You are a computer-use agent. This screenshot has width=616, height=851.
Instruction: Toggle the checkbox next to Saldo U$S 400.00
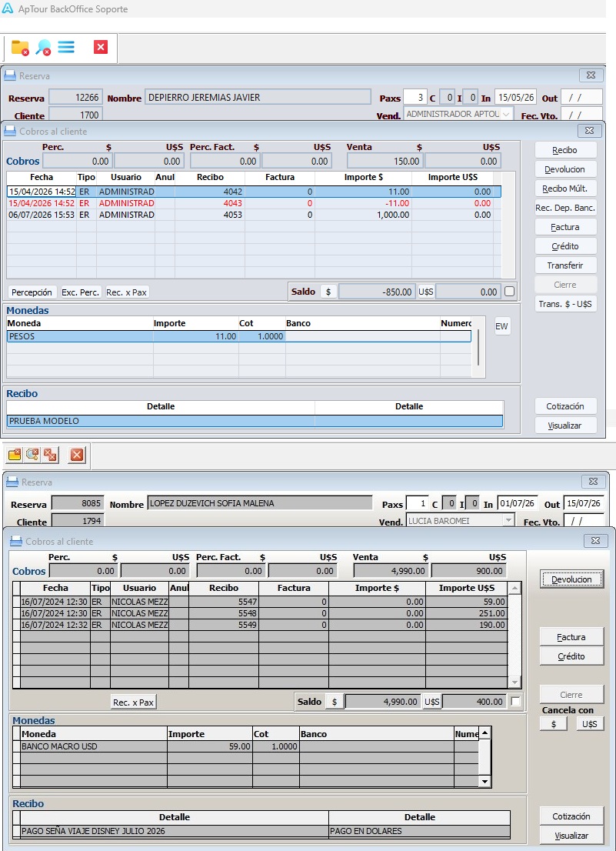pyautogui.click(x=516, y=701)
